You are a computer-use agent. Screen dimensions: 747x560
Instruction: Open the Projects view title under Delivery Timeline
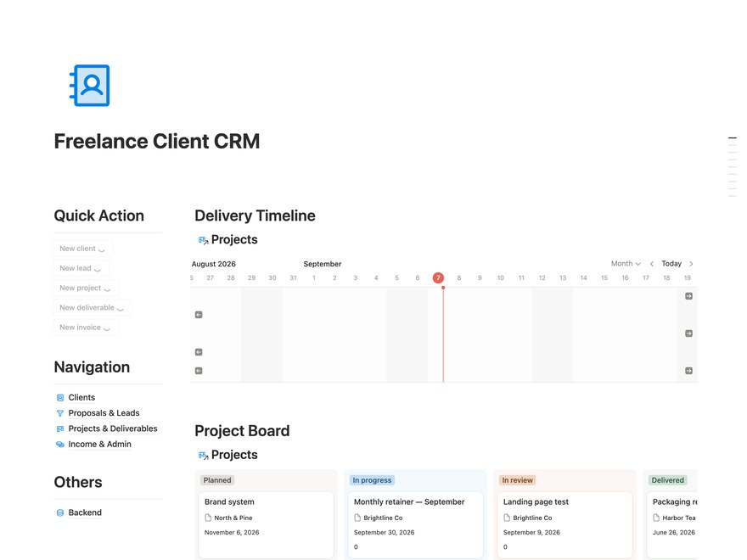[x=234, y=239]
